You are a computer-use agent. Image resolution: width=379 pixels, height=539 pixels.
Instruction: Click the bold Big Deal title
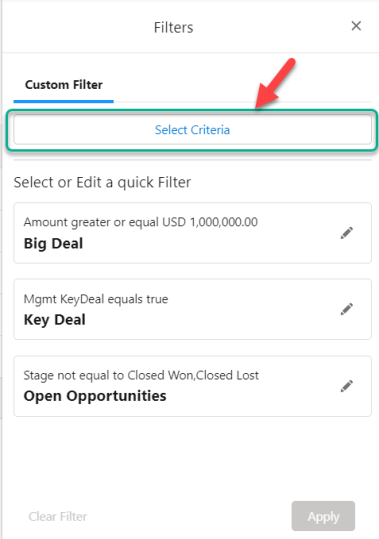[x=53, y=243]
